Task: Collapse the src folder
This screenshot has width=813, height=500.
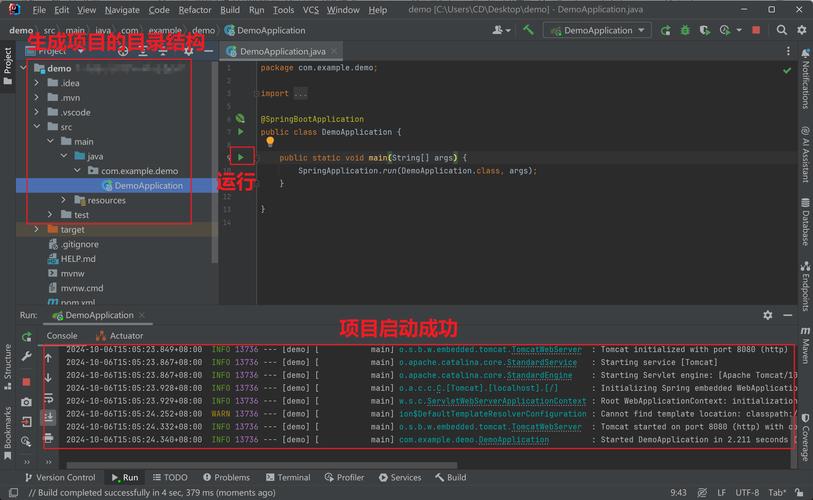Action: click(x=36, y=126)
